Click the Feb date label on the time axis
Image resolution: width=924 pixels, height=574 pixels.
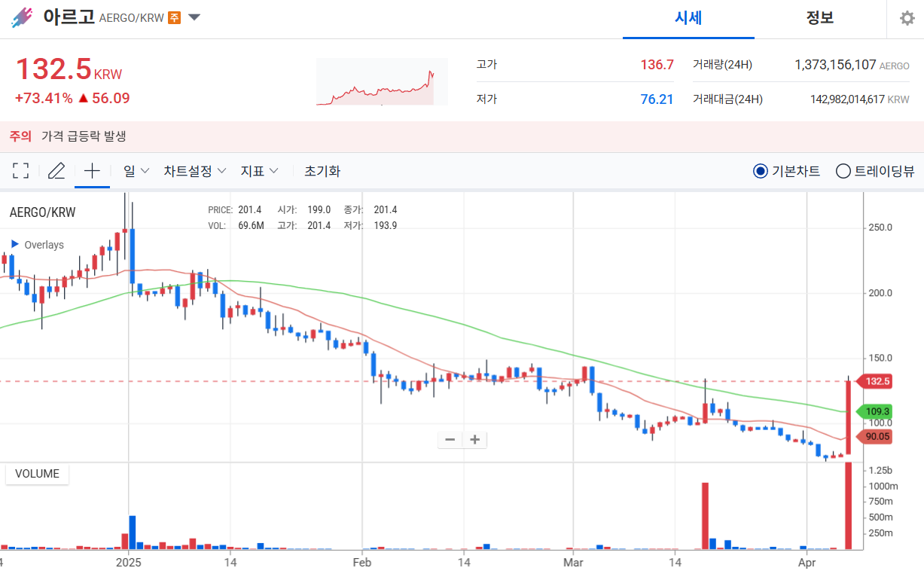(x=362, y=562)
